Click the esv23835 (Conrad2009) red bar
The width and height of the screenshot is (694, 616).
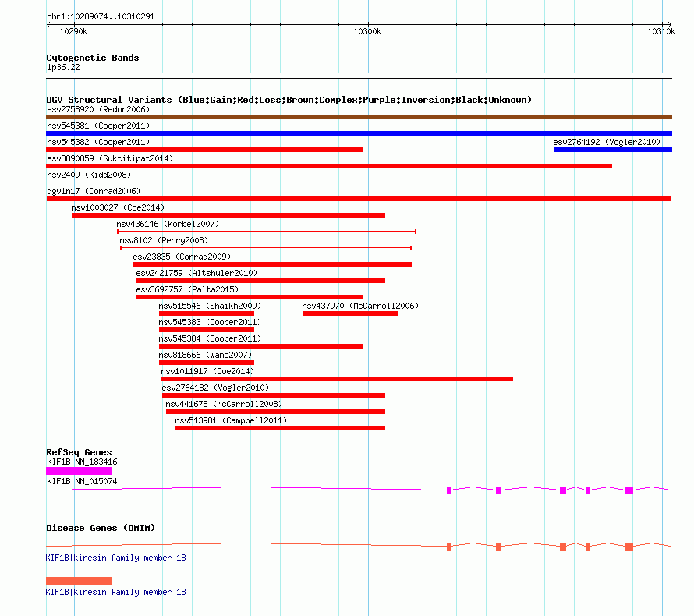click(272, 264)
